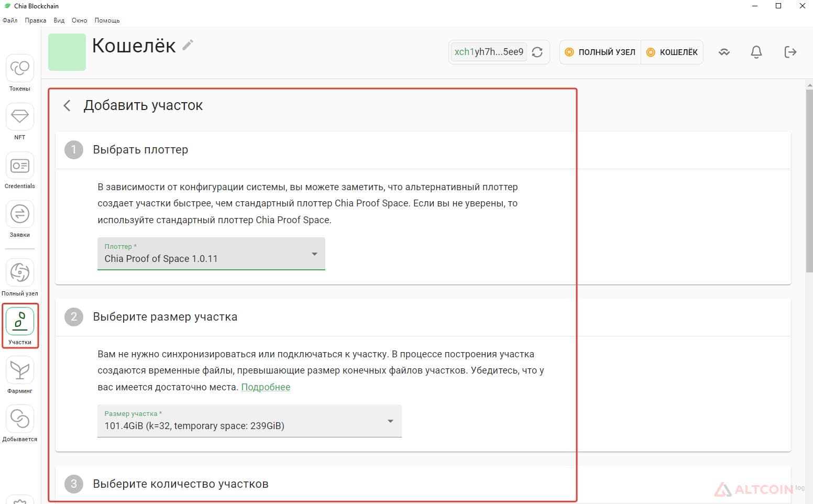Viewport: 813px width, 504px height.
Task: Open the Offers (Заявки) sidebar section
Action: click(20, 219)
